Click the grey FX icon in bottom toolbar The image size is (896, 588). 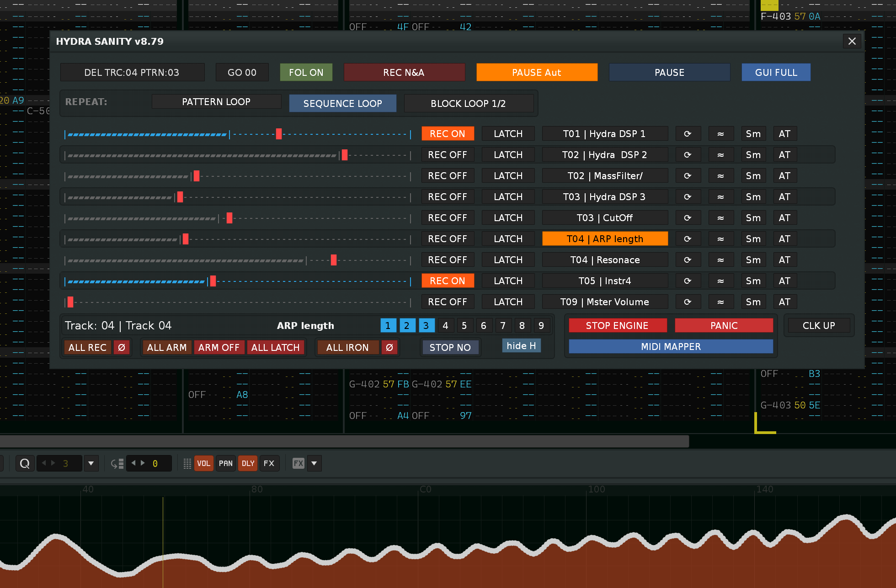[x=299, y=463]
